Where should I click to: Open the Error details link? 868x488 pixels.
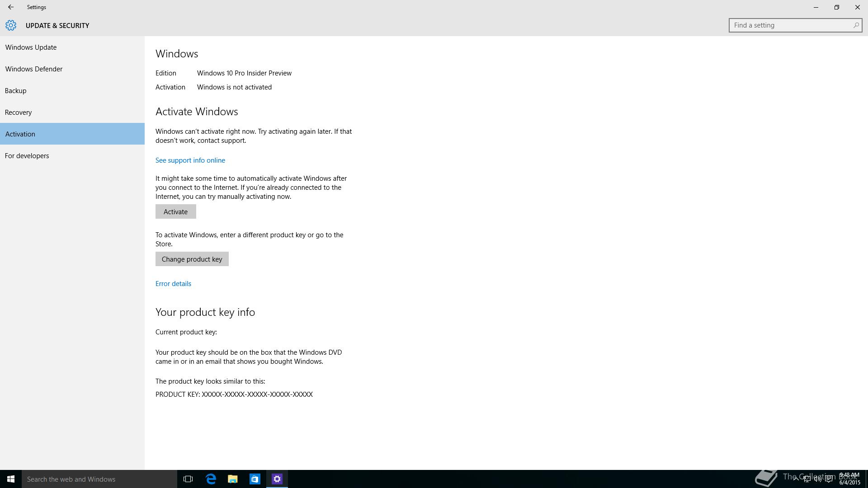173,284
